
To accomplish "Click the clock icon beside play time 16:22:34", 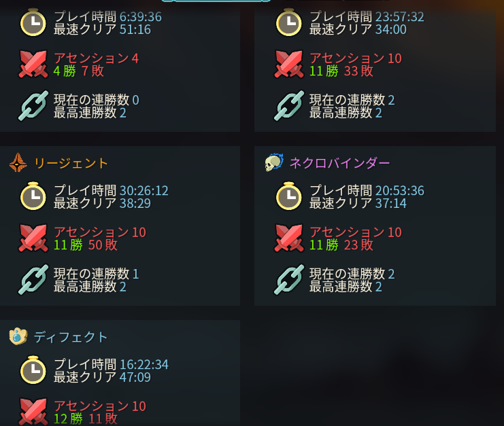I will click(33, 370).
